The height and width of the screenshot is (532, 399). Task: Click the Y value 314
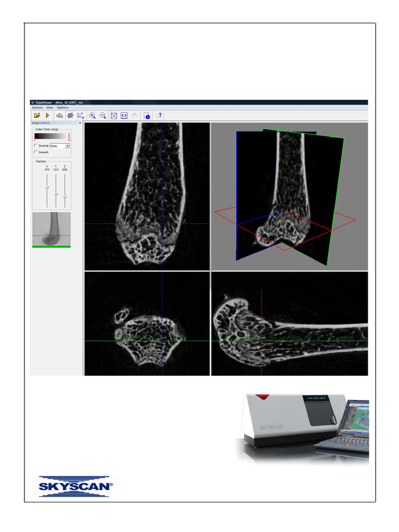pos(56,170)
